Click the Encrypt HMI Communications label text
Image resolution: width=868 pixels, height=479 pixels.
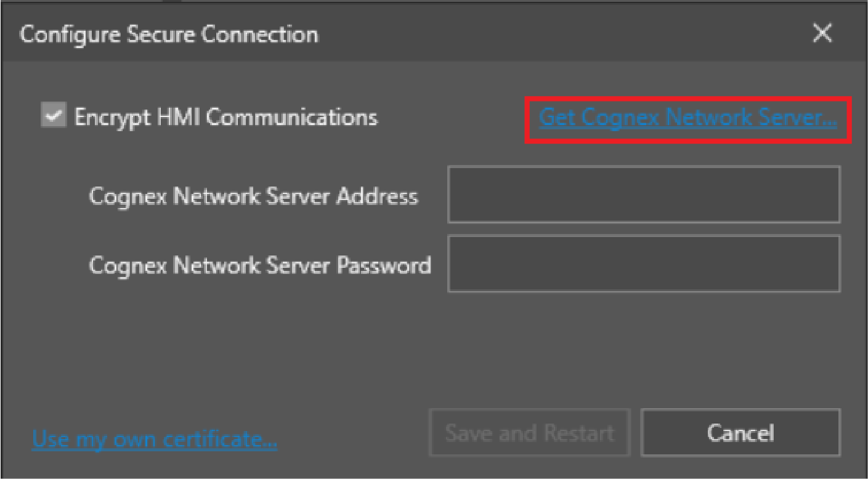[225, 117]
